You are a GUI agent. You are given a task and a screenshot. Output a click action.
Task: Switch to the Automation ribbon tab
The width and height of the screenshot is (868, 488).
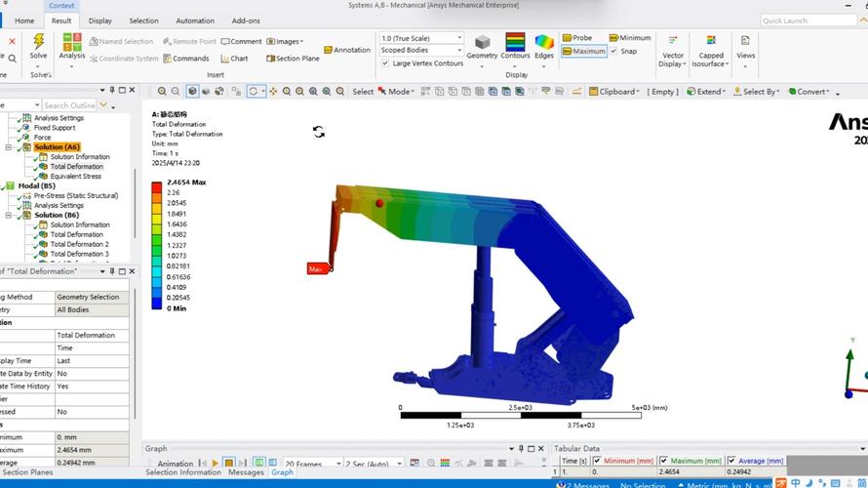pos(195,20)
